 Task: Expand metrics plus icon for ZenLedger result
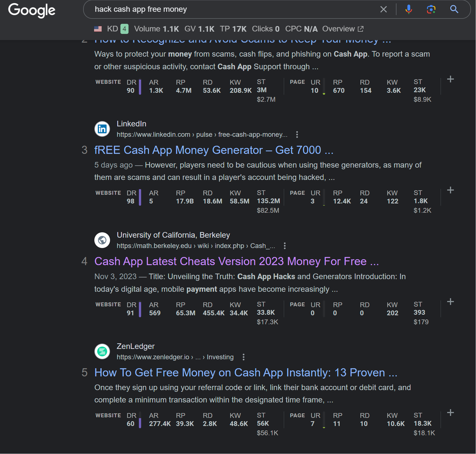tap(451, 413)
